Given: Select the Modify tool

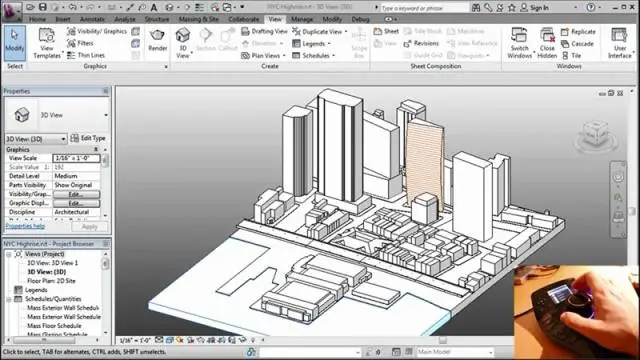Looking at the screenshot, I should click(x=15, y=42).
